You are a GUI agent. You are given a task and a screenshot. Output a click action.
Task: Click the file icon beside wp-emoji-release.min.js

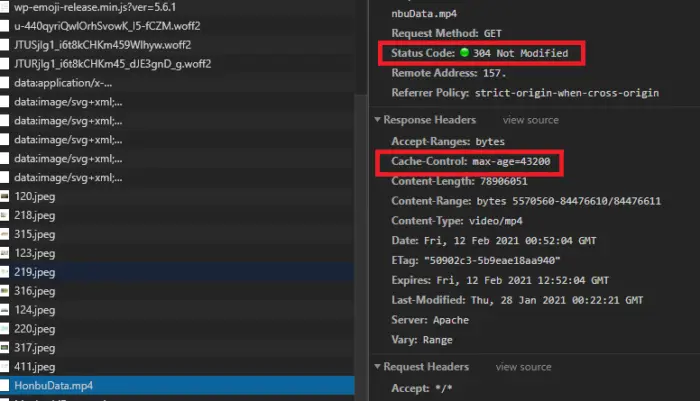point(6,7)
